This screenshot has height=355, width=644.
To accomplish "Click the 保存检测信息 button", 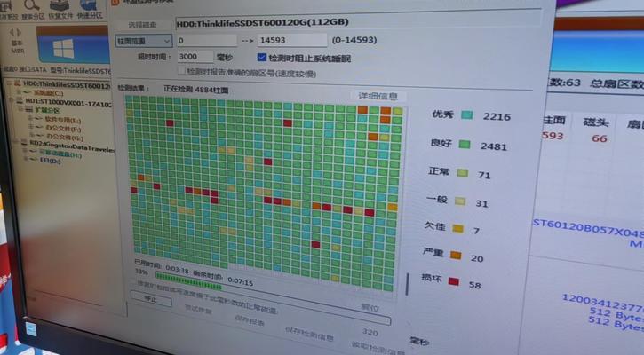I will 309,334.
